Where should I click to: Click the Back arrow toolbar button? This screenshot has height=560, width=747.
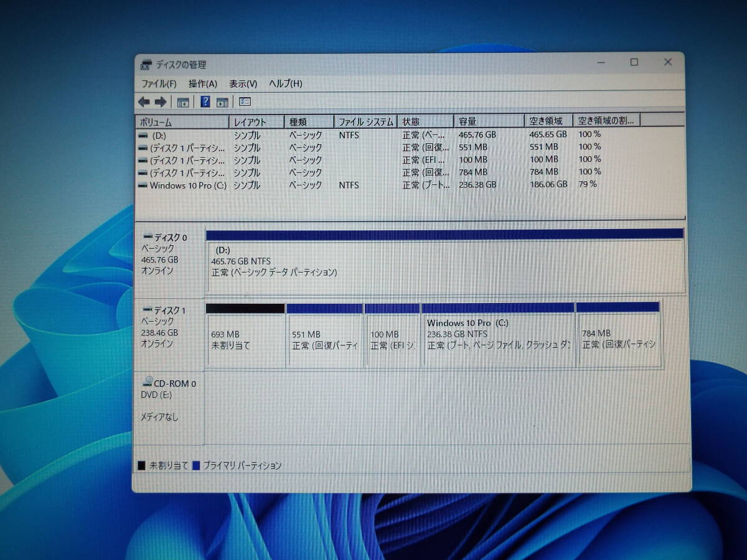(x=144, y=101)
